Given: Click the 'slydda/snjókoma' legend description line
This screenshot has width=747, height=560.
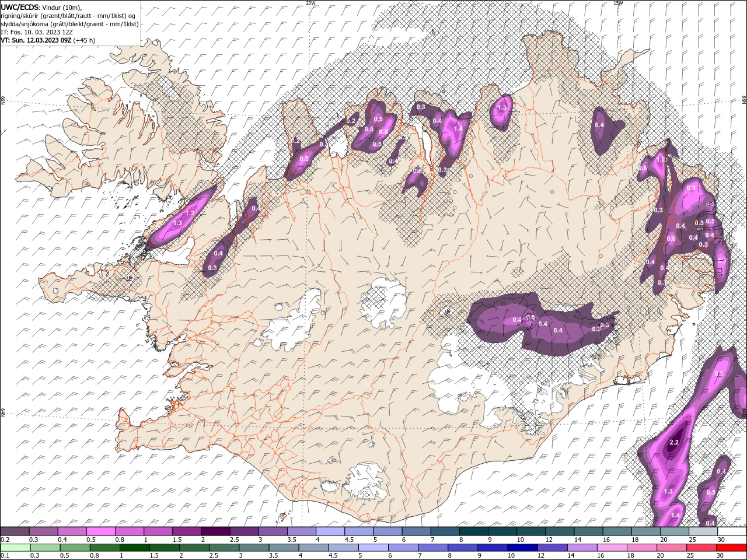Looking at the screenshot, I should (x=69, y=24).
